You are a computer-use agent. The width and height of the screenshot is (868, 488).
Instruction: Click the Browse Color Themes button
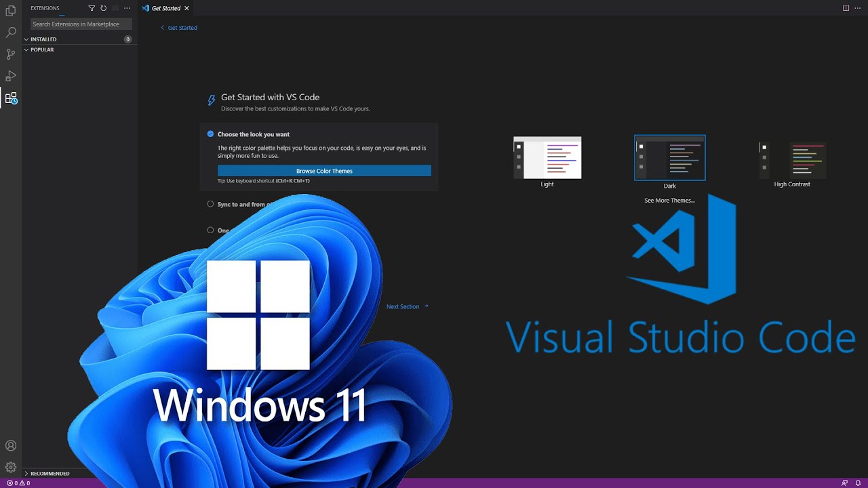coord(324,171)
